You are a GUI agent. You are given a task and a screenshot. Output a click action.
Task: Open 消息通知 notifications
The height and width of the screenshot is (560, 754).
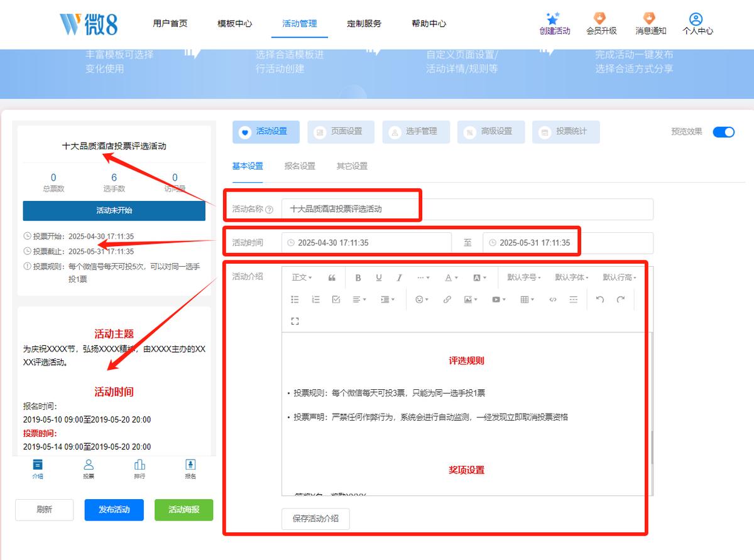tap(650, 24)
